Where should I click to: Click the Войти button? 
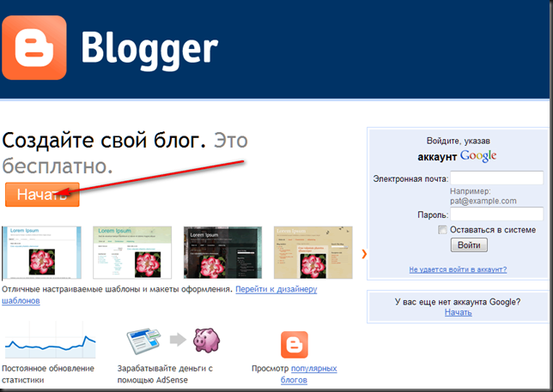click(x=469, y=244)
